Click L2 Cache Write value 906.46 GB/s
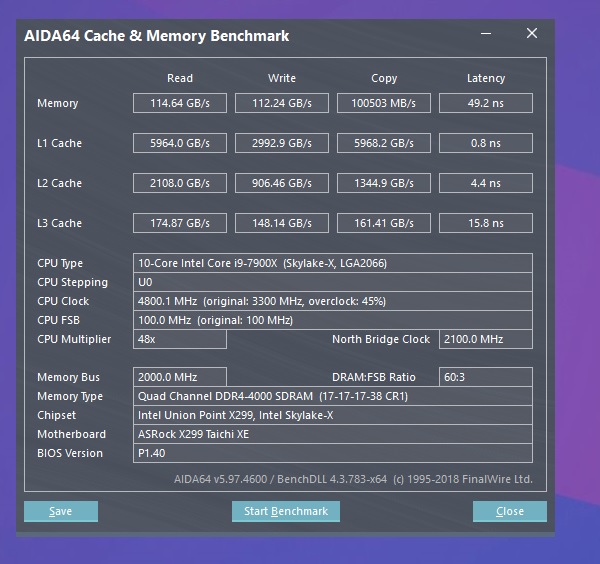This screenshot has width=600, height=564. tap(282, 183)
